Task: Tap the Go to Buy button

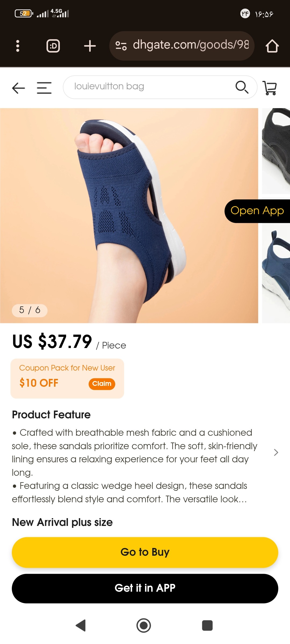Action: (x=145, y=552)
